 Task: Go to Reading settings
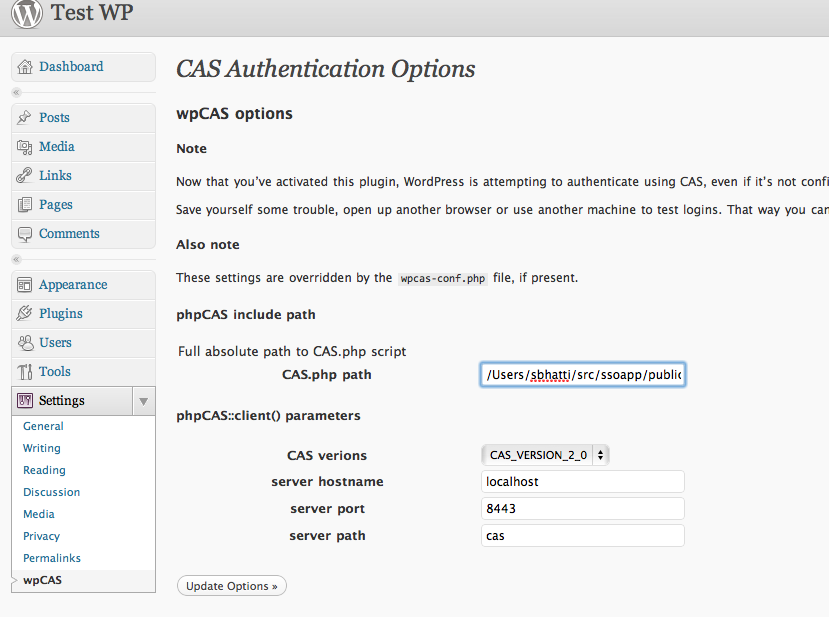pyautogui.click(x=44, y=471)
